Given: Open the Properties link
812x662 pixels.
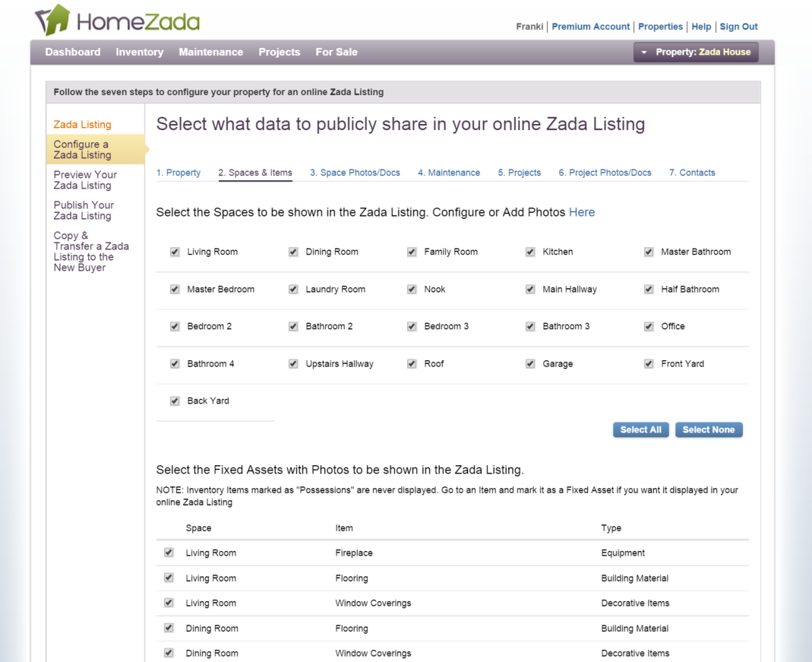Looking at the screenshot, I should [660, 27].
